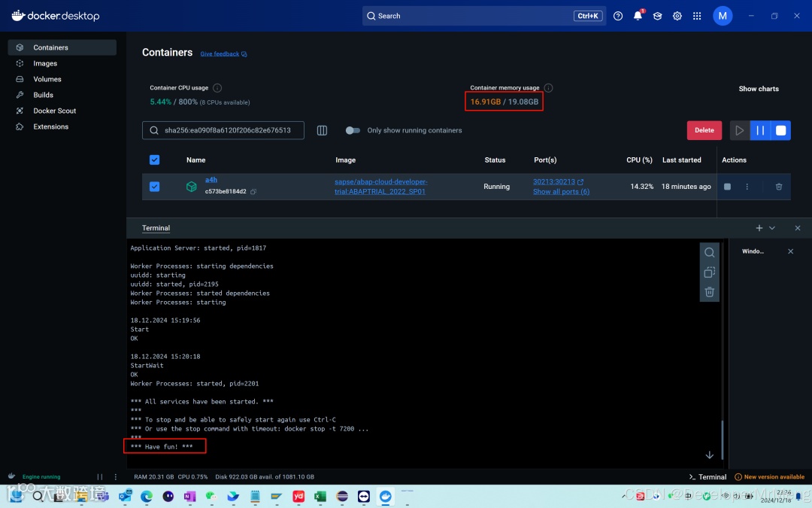Open Edge browser from the taskbar
Viewport: 812px width, 508px height.
click(147, 497)
